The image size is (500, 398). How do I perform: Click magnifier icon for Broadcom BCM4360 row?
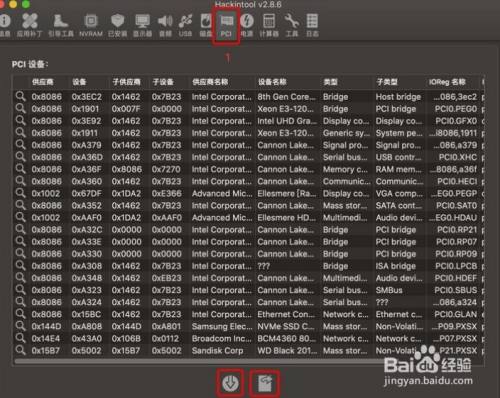(x=20, y=338)
